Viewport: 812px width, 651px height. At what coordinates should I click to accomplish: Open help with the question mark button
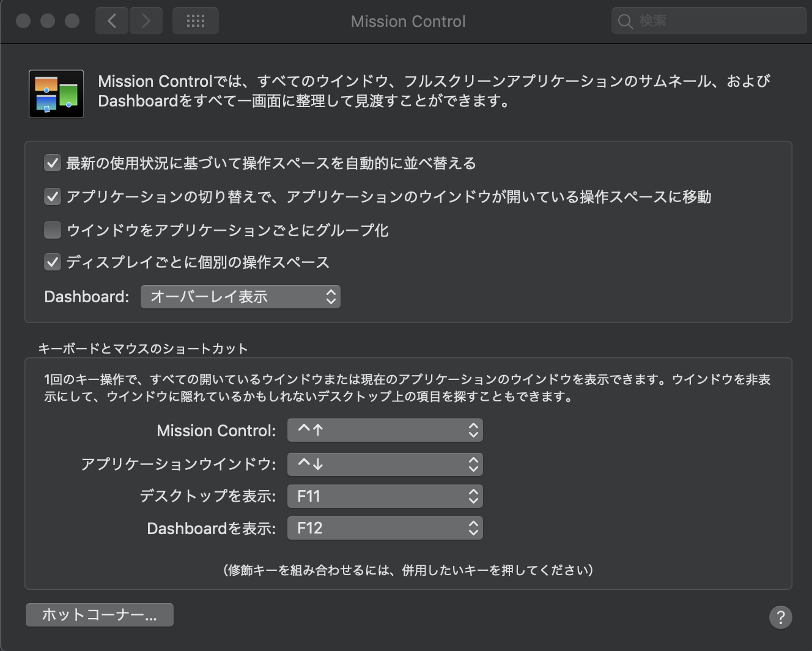point(780,617)
